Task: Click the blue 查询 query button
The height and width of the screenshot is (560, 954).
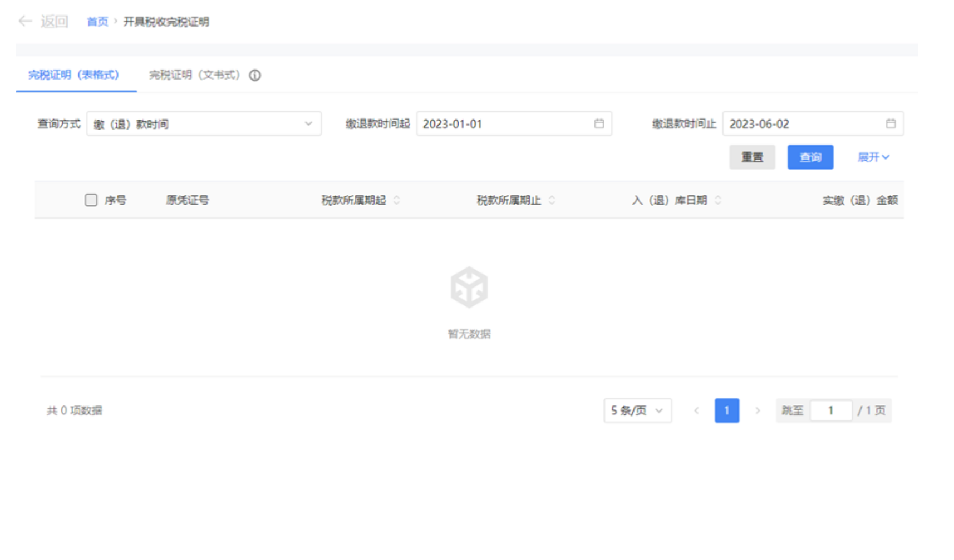Action: 810,157
